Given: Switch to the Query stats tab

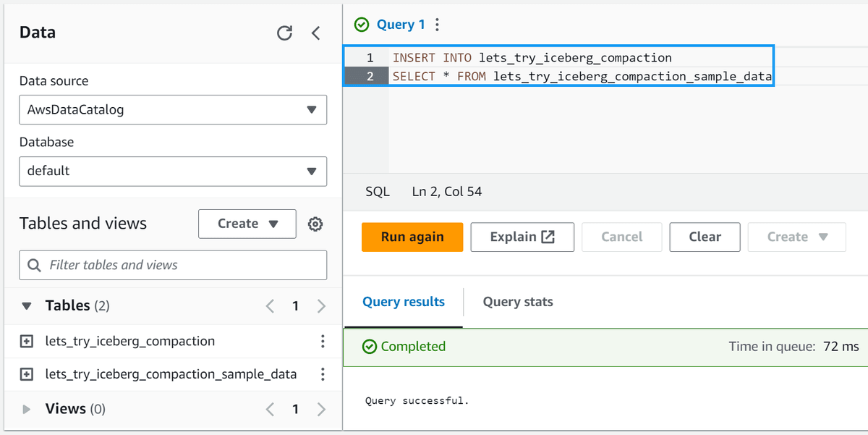Looking at the screenshot, I should coord(517,302).
